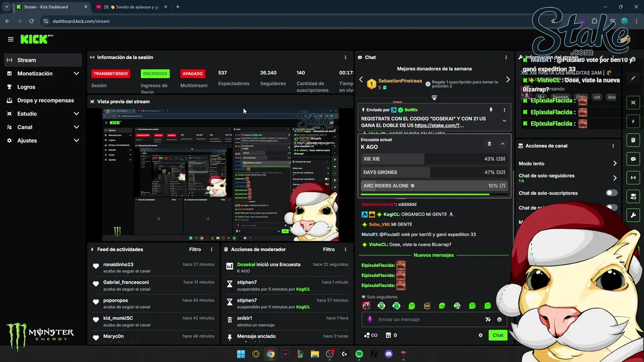644x362 pixels.
Task: Click the stream preview thumbnail
Action: click(220, 175)
